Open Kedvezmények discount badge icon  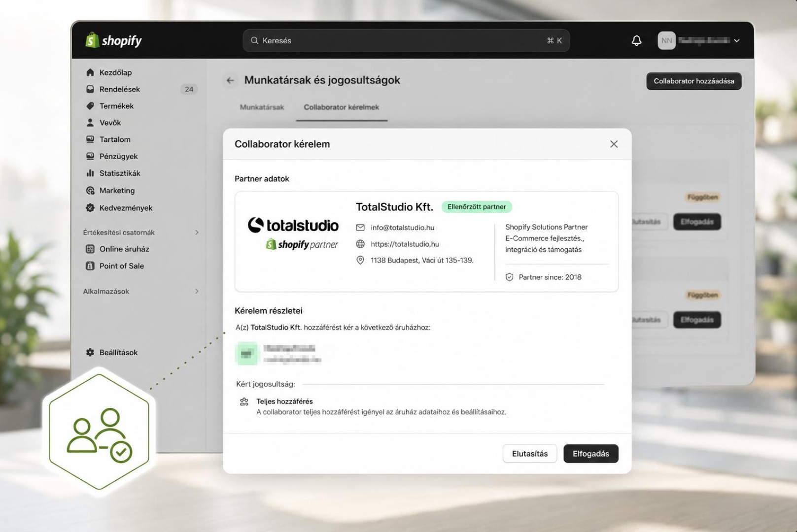(x=90, y=208)
